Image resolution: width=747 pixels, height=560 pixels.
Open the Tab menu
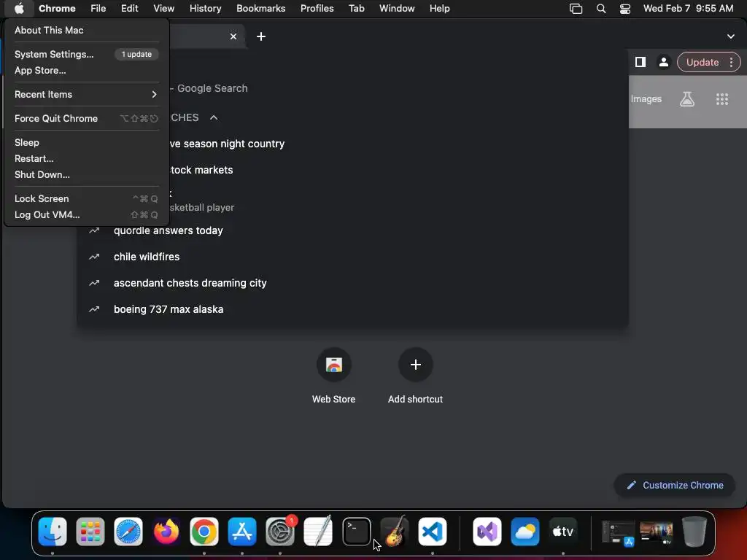356,9
